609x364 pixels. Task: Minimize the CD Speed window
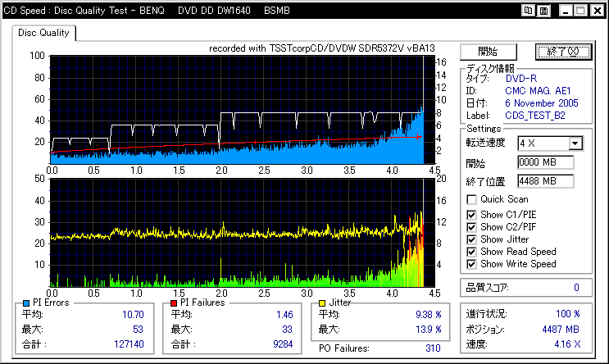(x=565, y=11)
